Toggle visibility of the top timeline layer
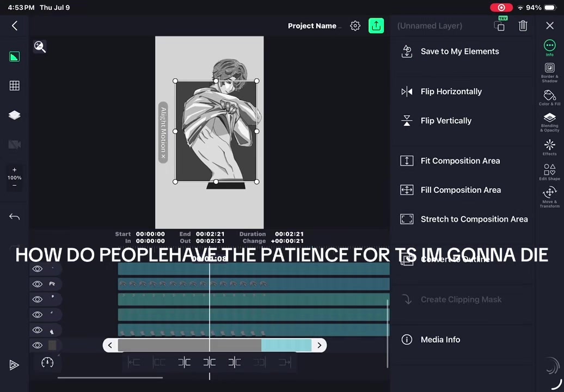Image resolution: width=564 pixels, height=392 pixels. coord(38,268)
